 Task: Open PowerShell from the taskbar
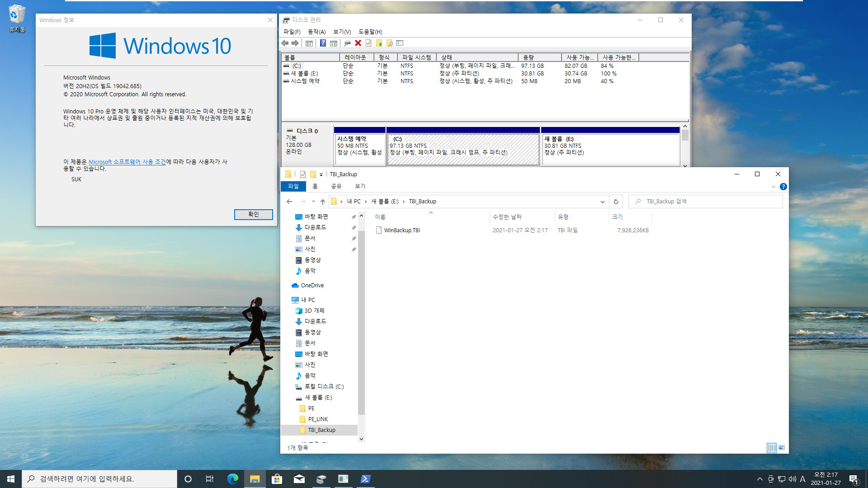pyautogui.click(x=365, y=479)
